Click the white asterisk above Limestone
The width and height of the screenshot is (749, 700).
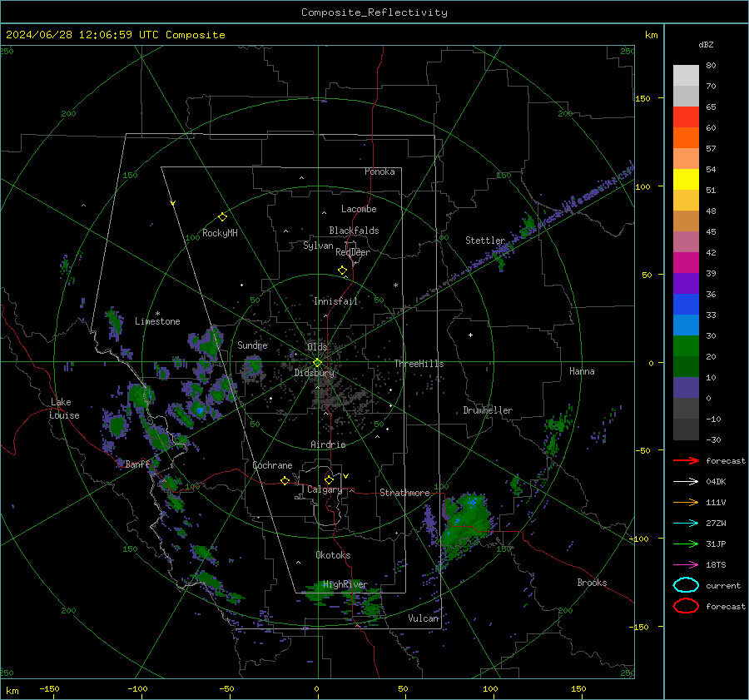coord(157,314)
